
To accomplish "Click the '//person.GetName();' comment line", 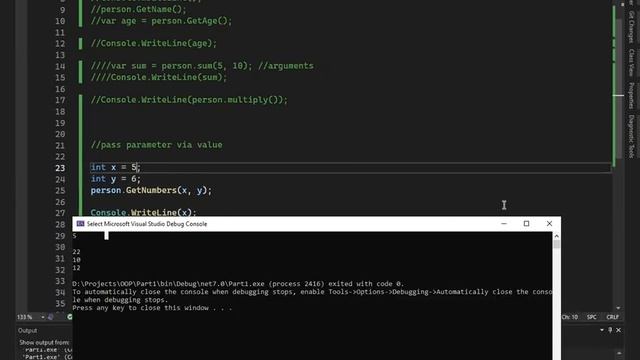I will [138, 9].
